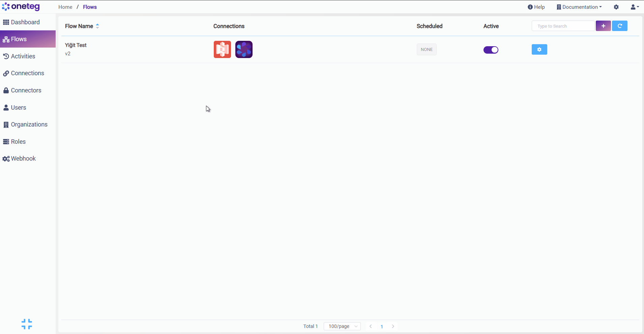Click the red connector icon for Yiğit Test

(222, 50)
